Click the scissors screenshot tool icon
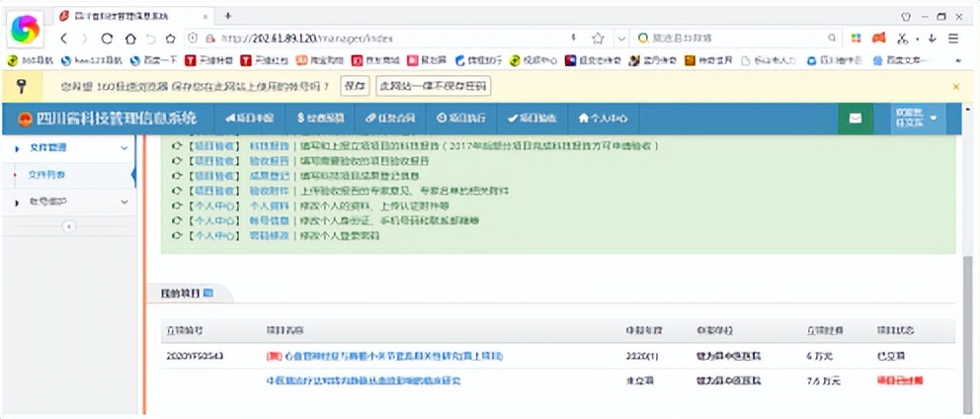This screenshot has width=980, height=419. pos(903,39)
